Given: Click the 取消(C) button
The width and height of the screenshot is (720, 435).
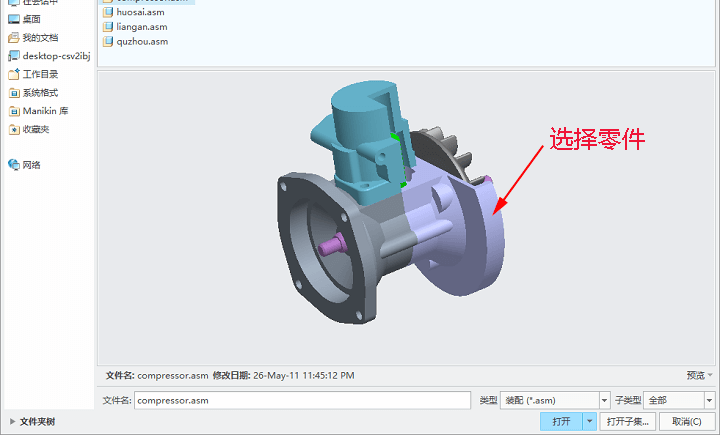Looking at the screenshot, I should 686,422.
